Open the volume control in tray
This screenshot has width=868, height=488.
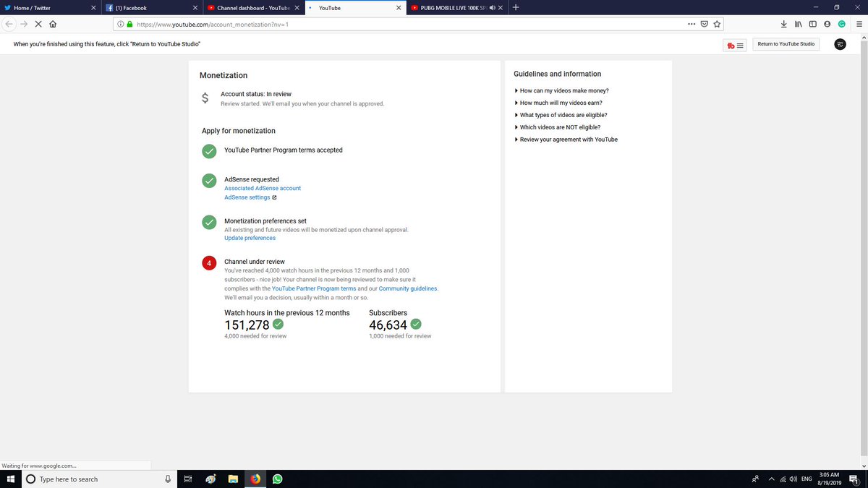point(793,479)
